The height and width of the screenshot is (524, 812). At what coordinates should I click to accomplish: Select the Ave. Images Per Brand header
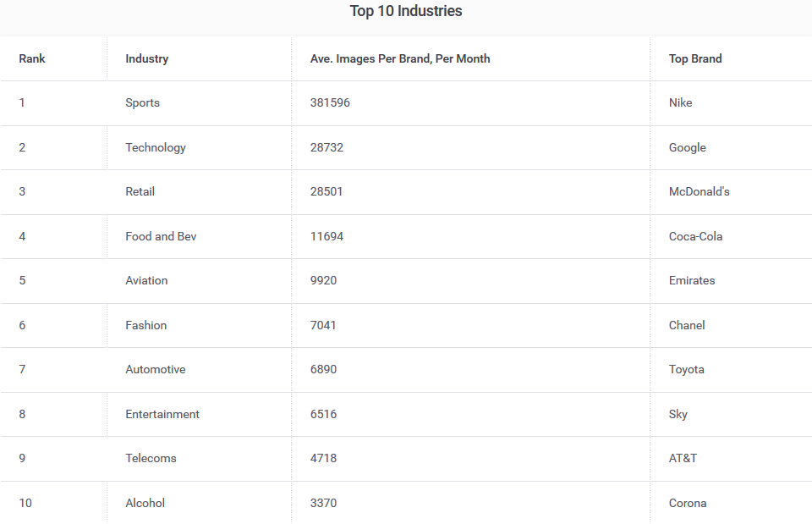tap(400, 58)
